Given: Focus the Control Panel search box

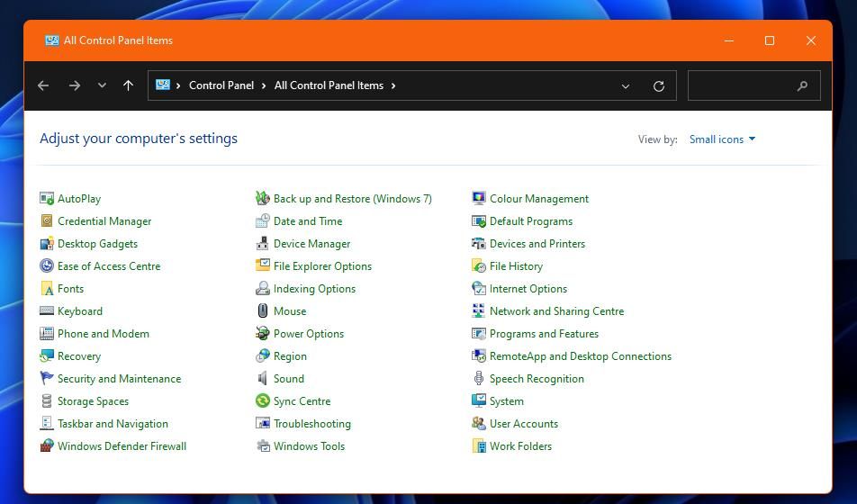Looking at the screenshot, I should point(753,85).
